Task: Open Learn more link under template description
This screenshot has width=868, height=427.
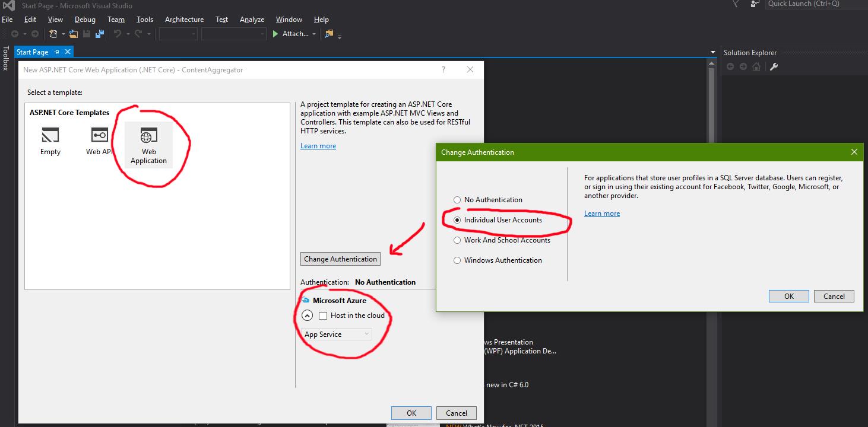Action: coord(318,146)
